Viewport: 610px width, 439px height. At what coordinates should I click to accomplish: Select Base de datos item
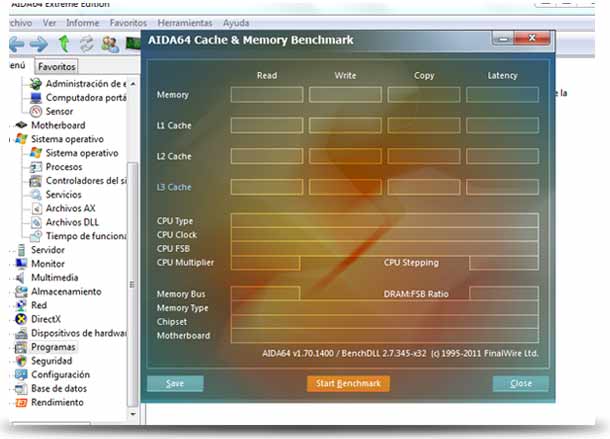[x=59, y=388]
